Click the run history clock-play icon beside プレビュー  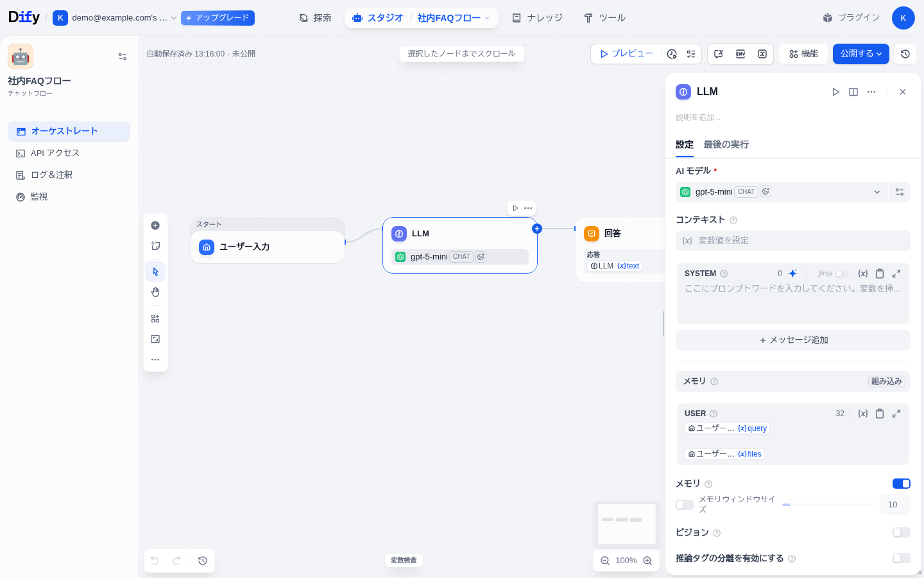pos(672,54)
